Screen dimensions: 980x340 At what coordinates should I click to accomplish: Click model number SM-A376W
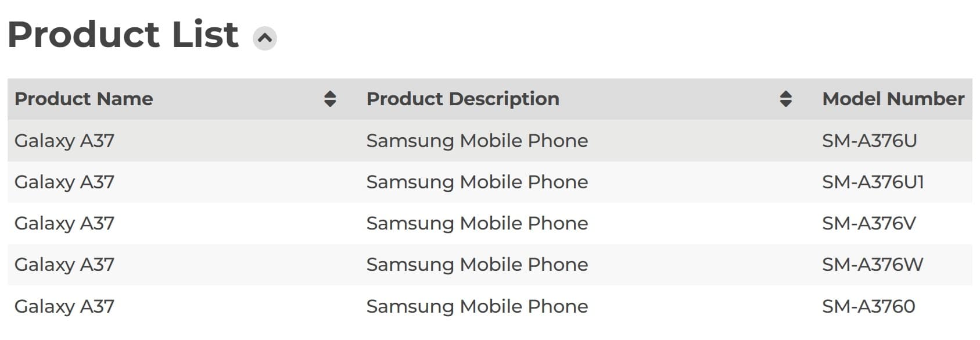click(x=872, y=264)
